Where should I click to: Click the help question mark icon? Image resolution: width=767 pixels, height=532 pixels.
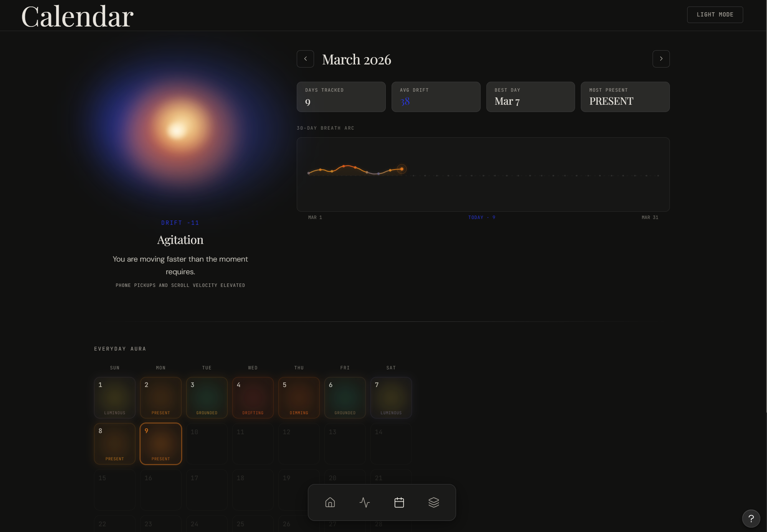click(751, 519)
